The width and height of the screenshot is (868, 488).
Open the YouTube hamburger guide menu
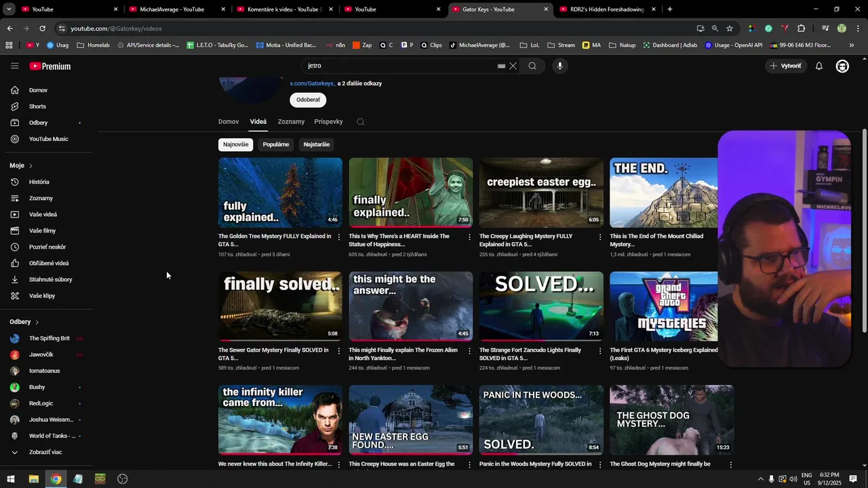click(x=14, y=66)
